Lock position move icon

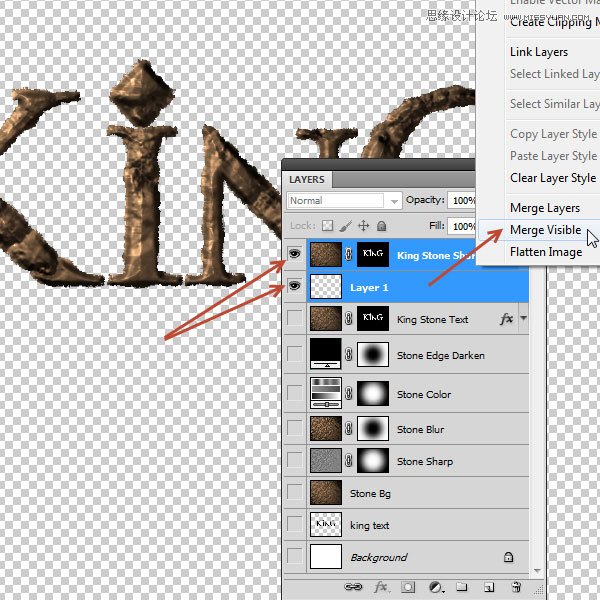pyautogui.click(x=364, y=226)
